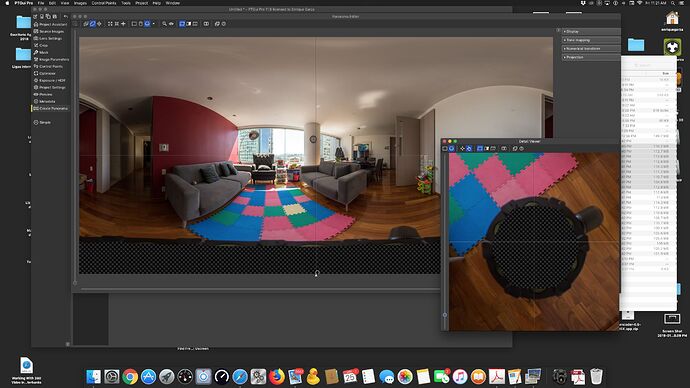The height and width of the screenshot is (388, 690).
Task: Launch Firefox from the dock
Action: coord(276,377)
